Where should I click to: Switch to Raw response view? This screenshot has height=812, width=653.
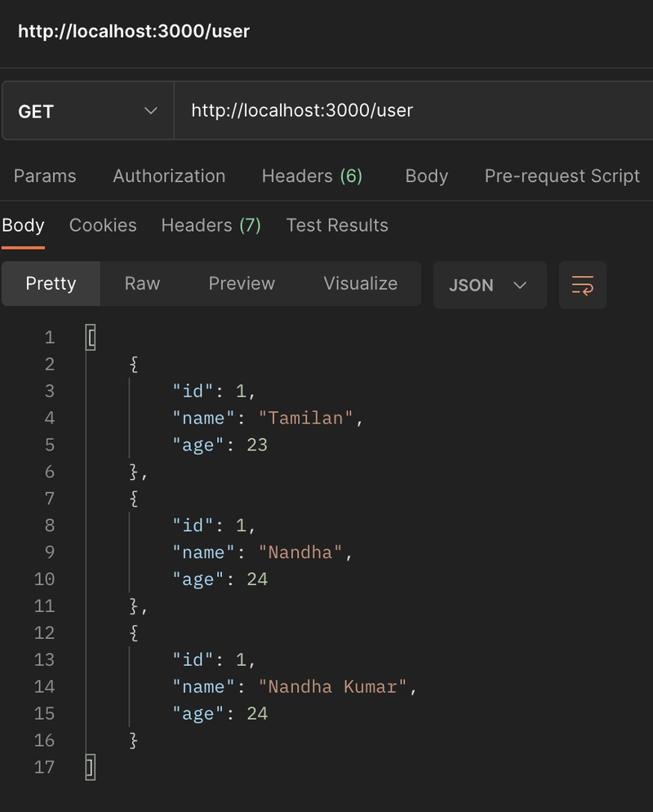[x=142, y=283]
